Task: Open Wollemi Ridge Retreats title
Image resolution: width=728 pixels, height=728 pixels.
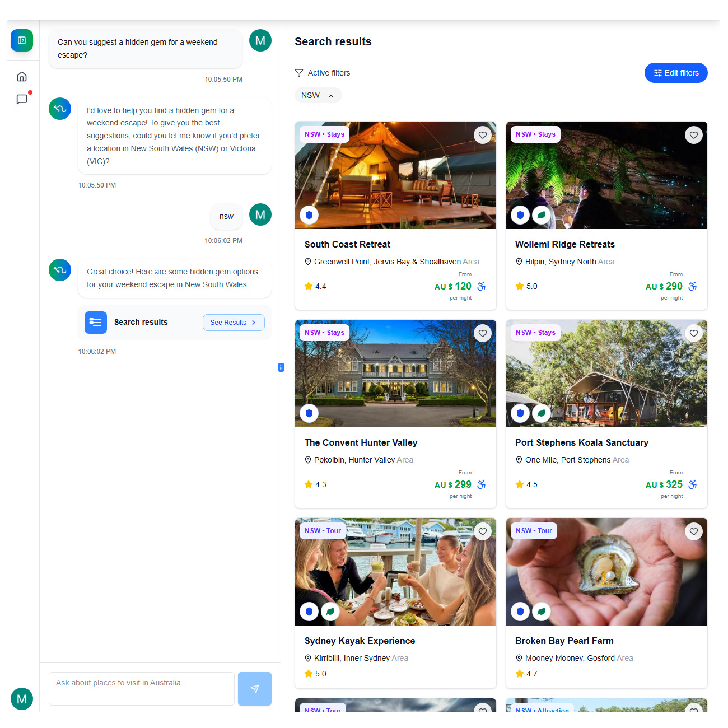Action: (565, 244)
